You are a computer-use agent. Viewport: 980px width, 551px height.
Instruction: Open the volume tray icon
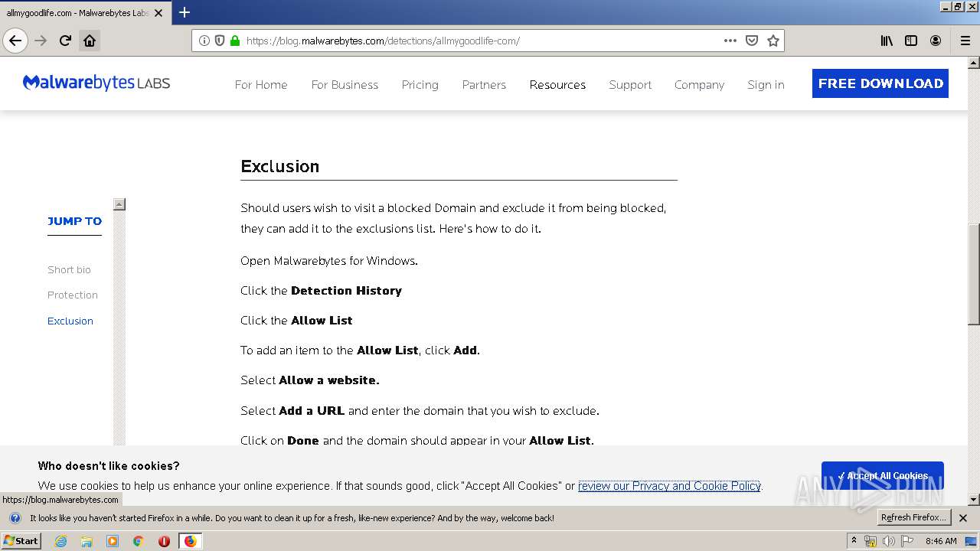[x=888, y=541]
